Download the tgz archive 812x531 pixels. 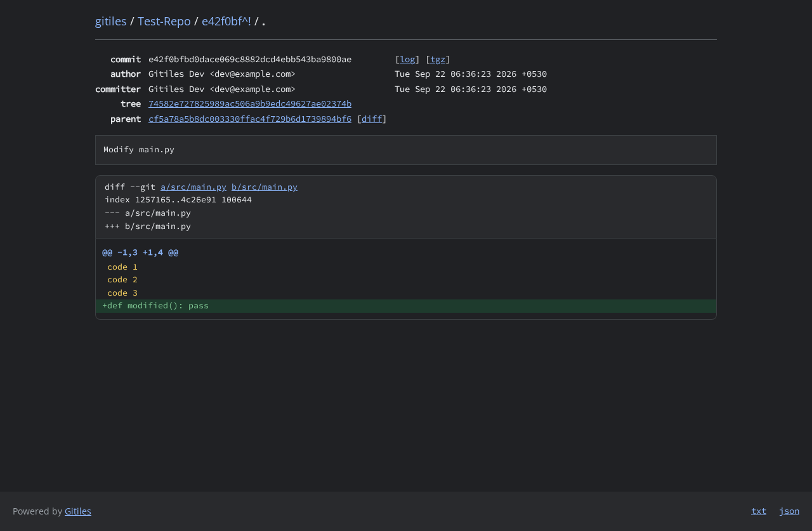pos(438,59)
